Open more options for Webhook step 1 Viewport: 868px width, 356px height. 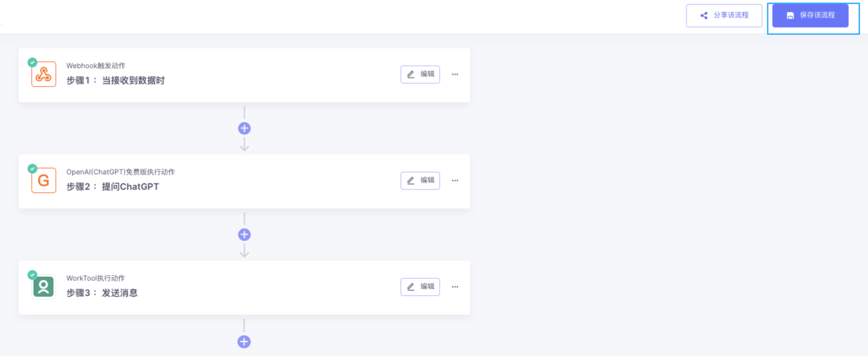point(455,75)
